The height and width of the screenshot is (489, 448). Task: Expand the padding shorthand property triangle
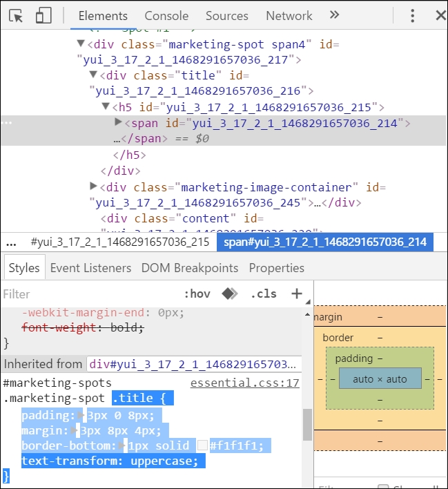pyautogui.click(x=81, y=415)
